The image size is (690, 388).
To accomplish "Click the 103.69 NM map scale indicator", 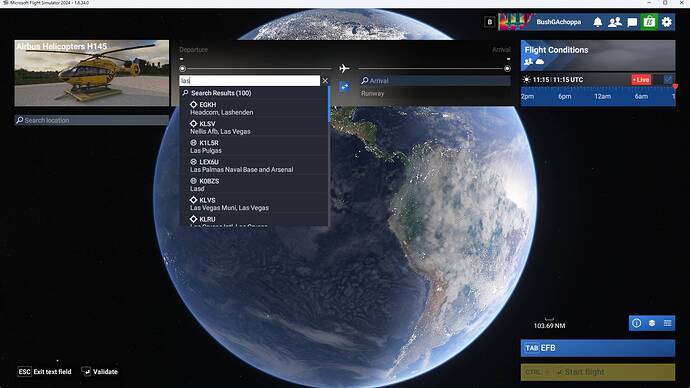I will click(549, 323).
